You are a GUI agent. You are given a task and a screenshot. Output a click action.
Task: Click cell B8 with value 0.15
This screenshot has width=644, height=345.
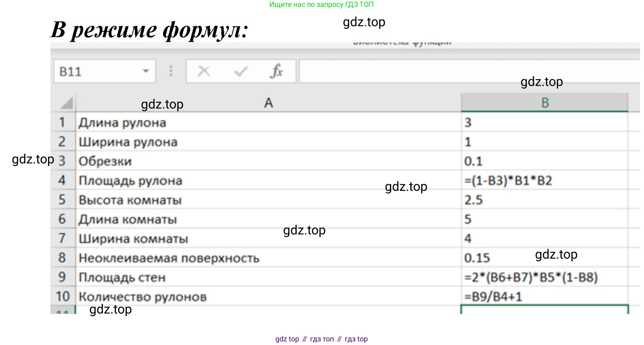pos(545,257)
